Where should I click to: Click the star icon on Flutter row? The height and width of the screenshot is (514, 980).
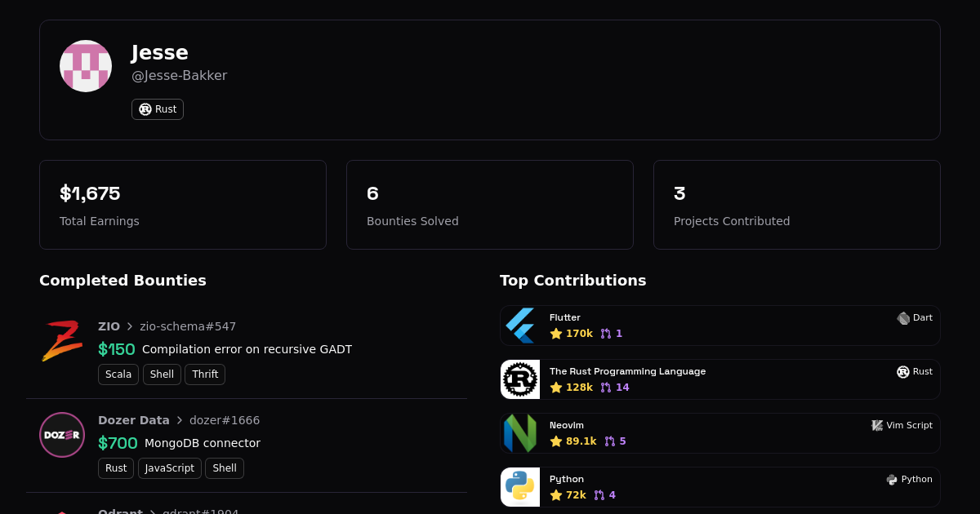[x=556, y=334]
